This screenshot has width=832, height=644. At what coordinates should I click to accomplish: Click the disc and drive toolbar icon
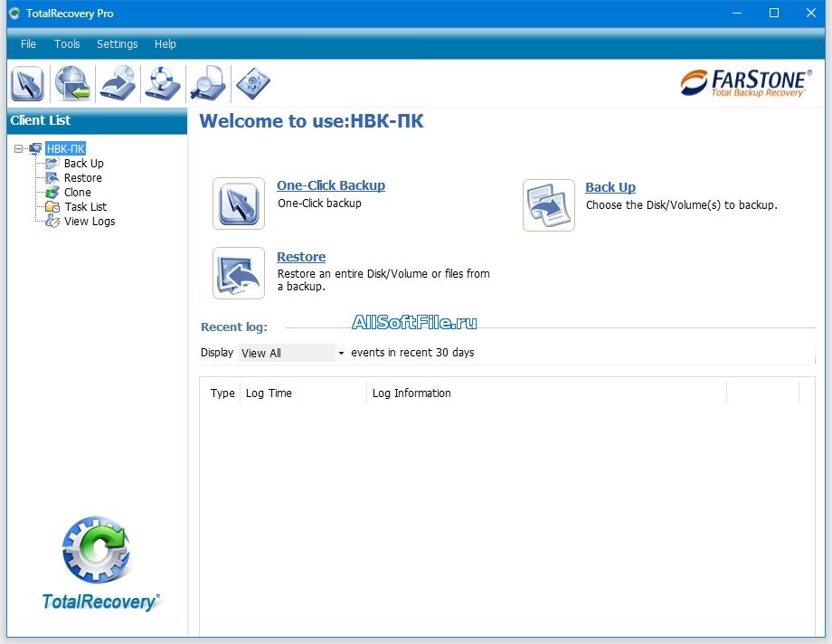tap(118, 84)
